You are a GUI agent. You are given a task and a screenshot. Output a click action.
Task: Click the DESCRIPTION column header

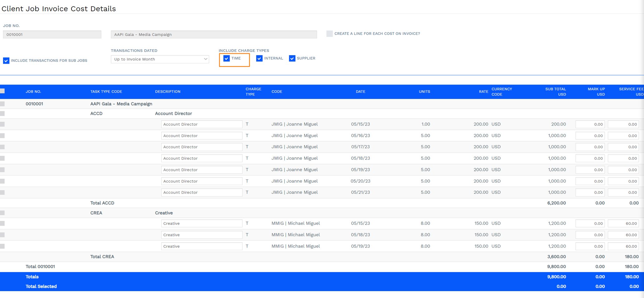[x=168, y=92]
